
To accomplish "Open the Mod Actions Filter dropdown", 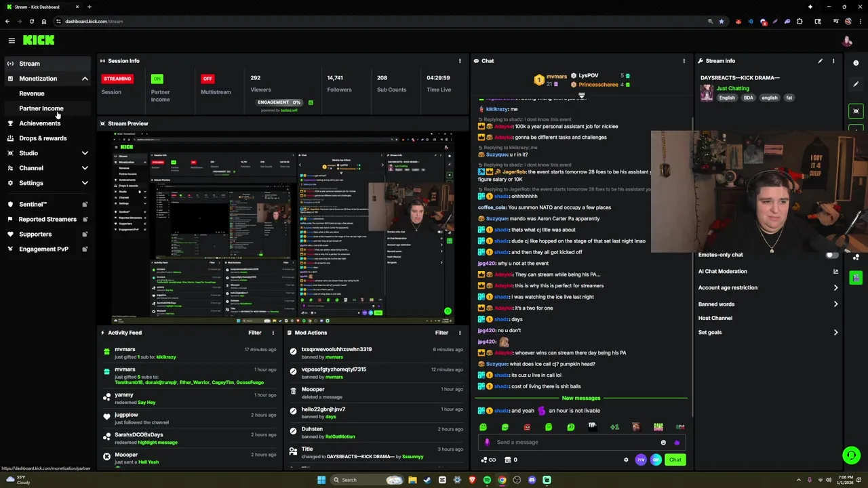I will coord(441,333).
